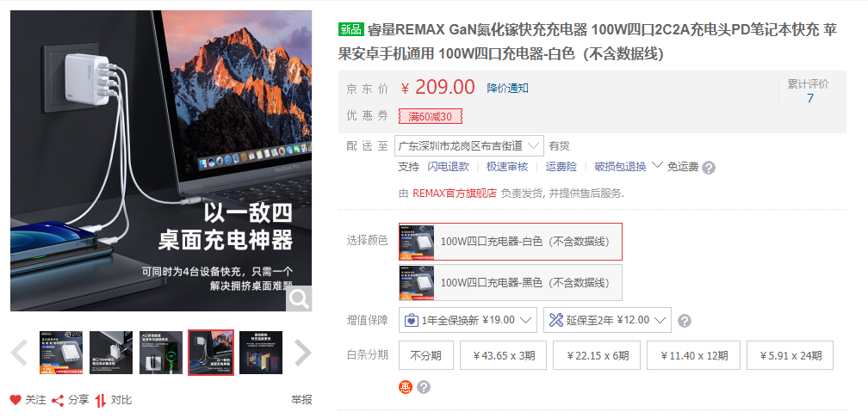Viewport: 868px width, 418px height.
Task: Click the heart 关注 follow icon
Action: [15, 400]
